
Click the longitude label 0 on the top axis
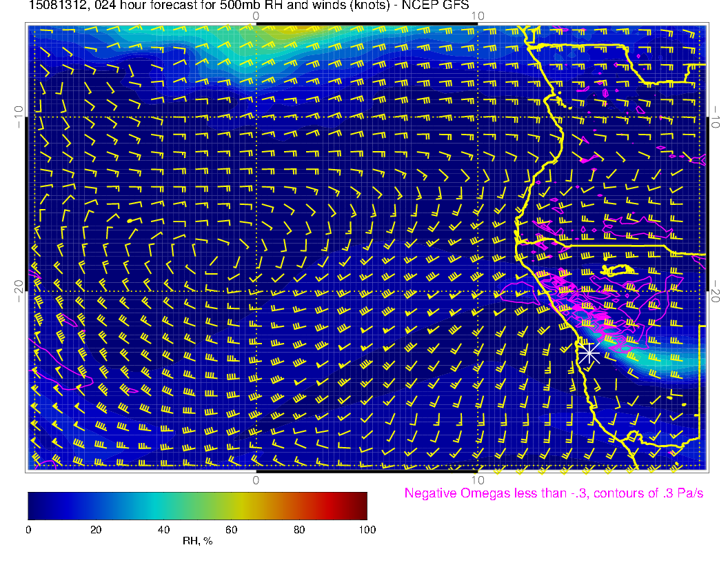click(x=256, y=16)
